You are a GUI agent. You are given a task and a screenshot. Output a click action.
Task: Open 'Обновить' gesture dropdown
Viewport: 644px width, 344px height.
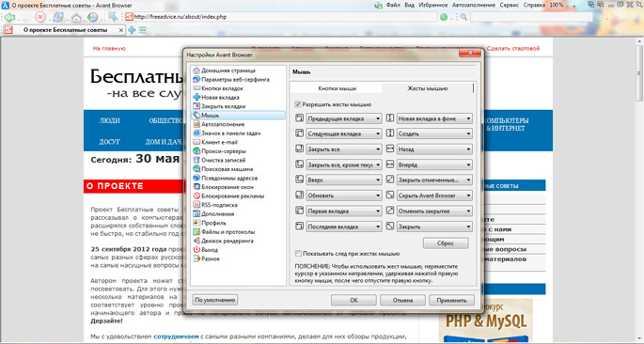(x=344, y=195)
